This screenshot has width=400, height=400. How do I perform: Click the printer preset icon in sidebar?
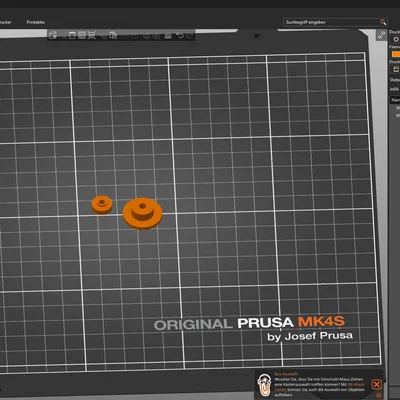coord(396,69)
